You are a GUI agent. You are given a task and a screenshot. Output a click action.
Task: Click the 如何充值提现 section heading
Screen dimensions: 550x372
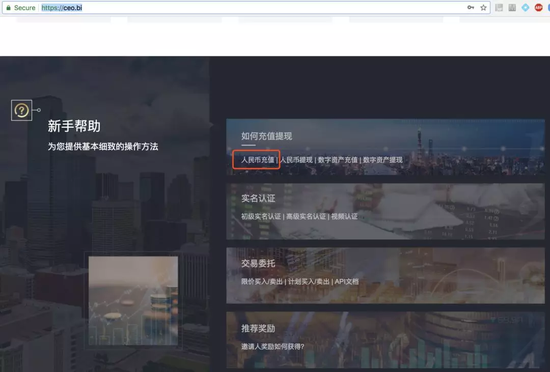[x=266, y=136]
